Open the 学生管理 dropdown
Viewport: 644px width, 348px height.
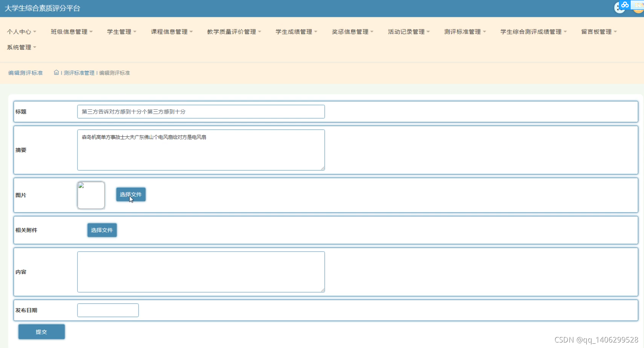(122, 32)
